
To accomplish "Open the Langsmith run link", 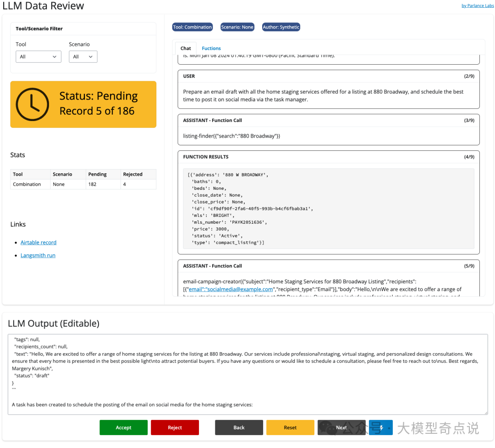I will click(38, 255).
